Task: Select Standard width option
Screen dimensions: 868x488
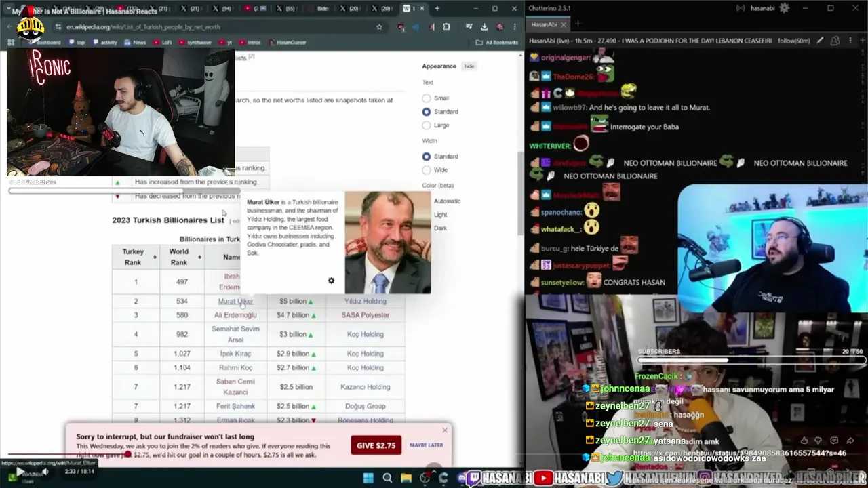Action: pos(426,157)
